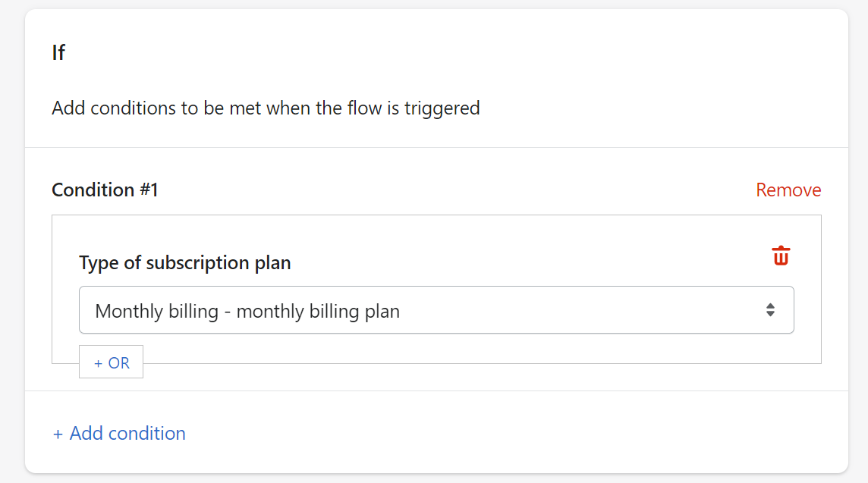Click the plus sign before Add condition

tap(58, 434)
